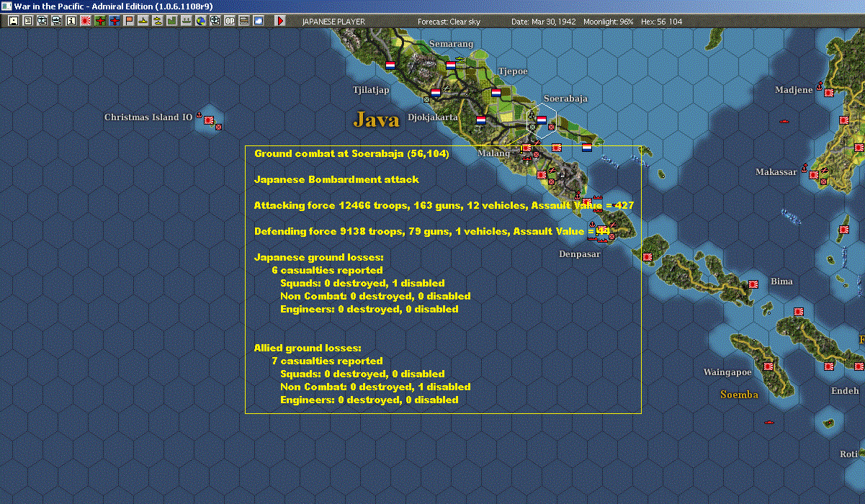The width and height of the screenshot is (865, 504).
Task: Click red airplane on green background icon
Action: 100,21
